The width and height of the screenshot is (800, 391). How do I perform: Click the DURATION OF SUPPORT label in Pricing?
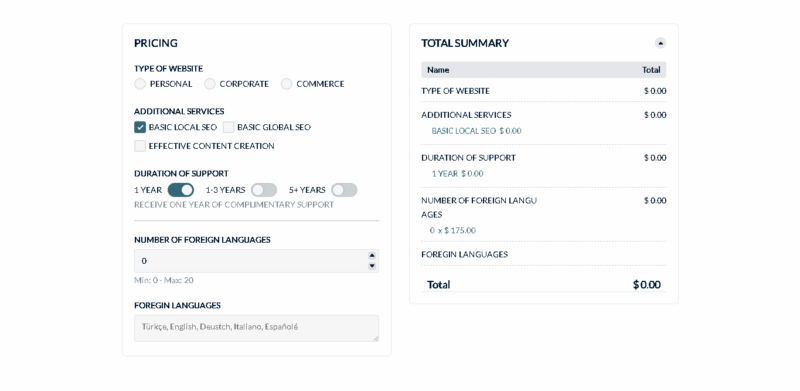(181, 174)
